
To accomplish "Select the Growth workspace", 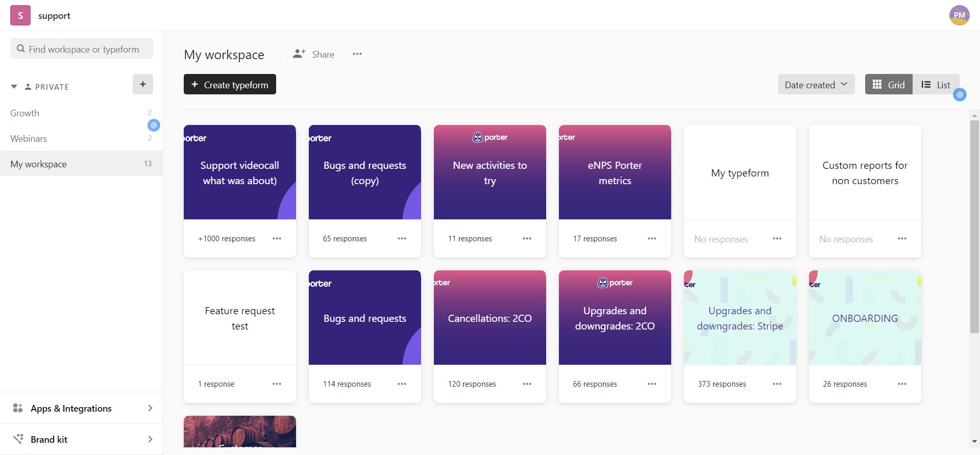I will coord(81,113).
